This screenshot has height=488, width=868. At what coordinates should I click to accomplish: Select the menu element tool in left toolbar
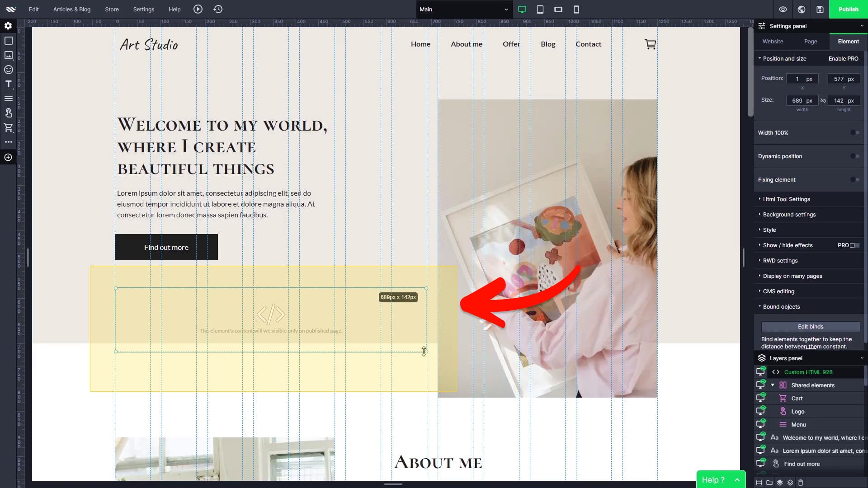click(x=8, y=99)
